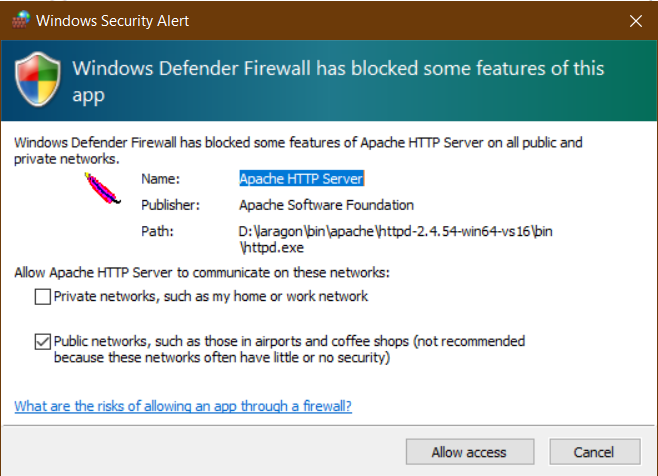Click the Name: label

160,179
